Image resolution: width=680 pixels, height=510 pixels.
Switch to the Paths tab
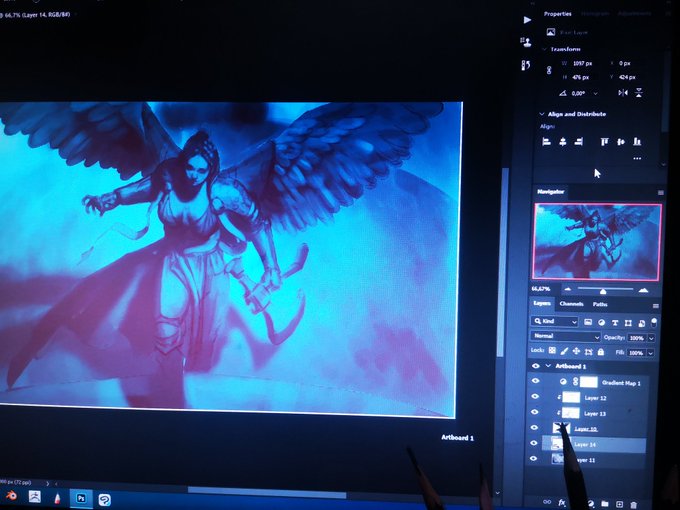(x=600, y=304)
